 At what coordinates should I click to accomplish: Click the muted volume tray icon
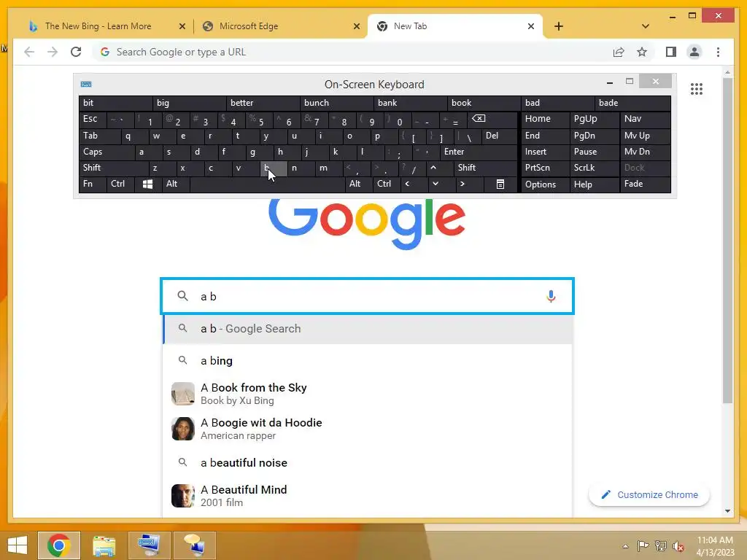678,545
